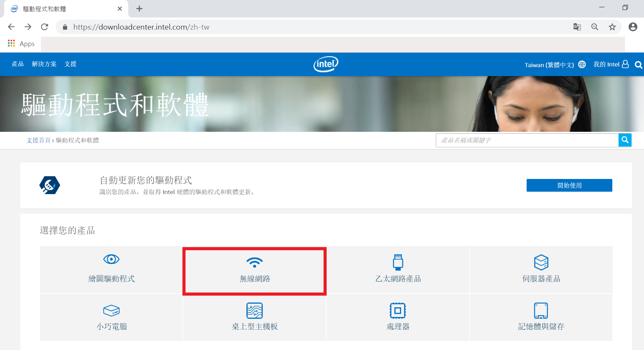
Task: Open the 支援 menu in the header
Action: tap(71, 64)
